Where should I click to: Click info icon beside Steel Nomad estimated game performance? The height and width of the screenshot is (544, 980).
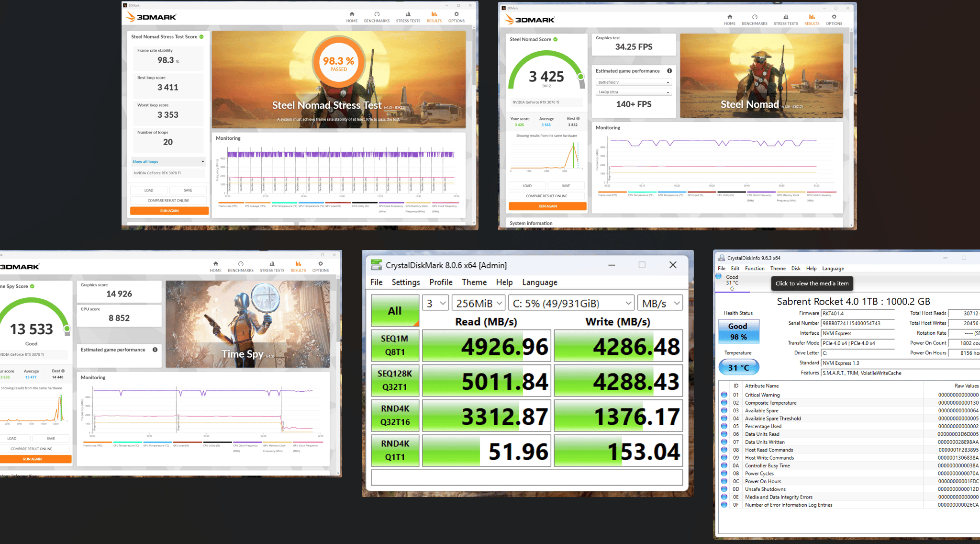pos(669,71)
